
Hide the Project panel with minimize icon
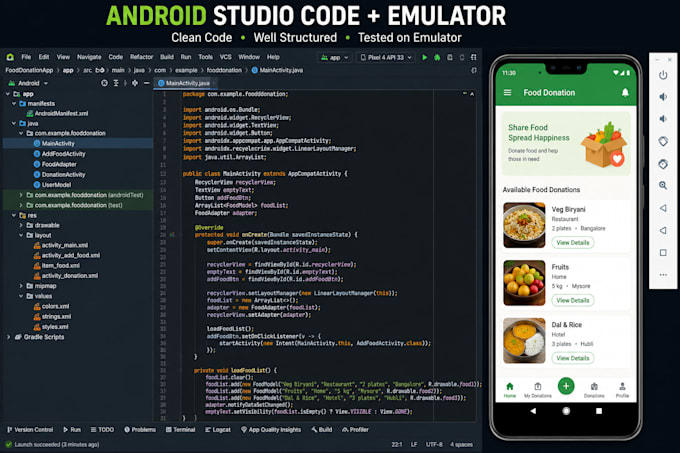pos(147,83)
